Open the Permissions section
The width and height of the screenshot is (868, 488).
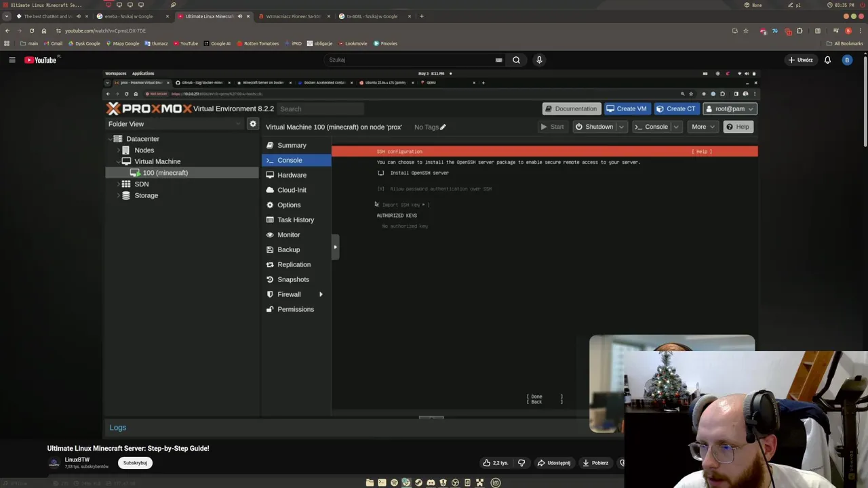296,309
